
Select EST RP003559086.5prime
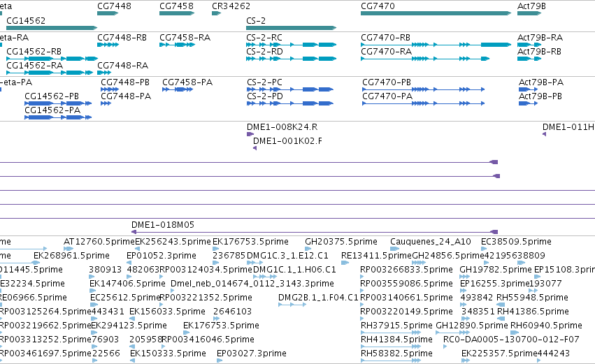[406, 284]
